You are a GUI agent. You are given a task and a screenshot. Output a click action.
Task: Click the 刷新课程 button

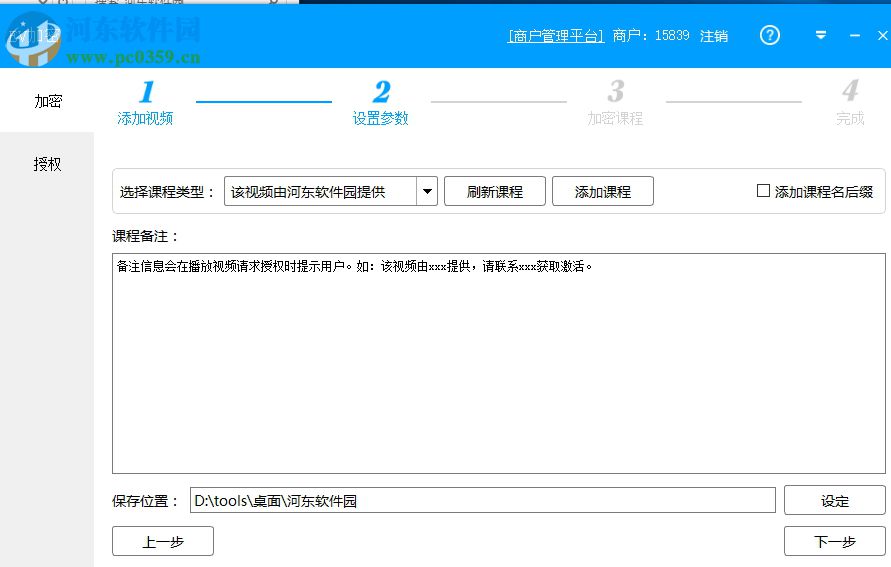point(494,191)
